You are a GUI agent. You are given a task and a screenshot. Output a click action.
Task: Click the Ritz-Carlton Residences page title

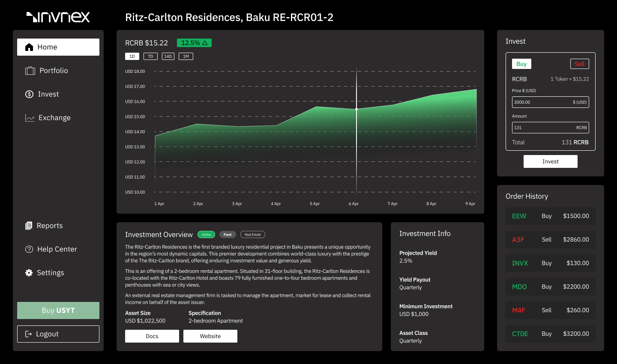(x=229, y=17)
